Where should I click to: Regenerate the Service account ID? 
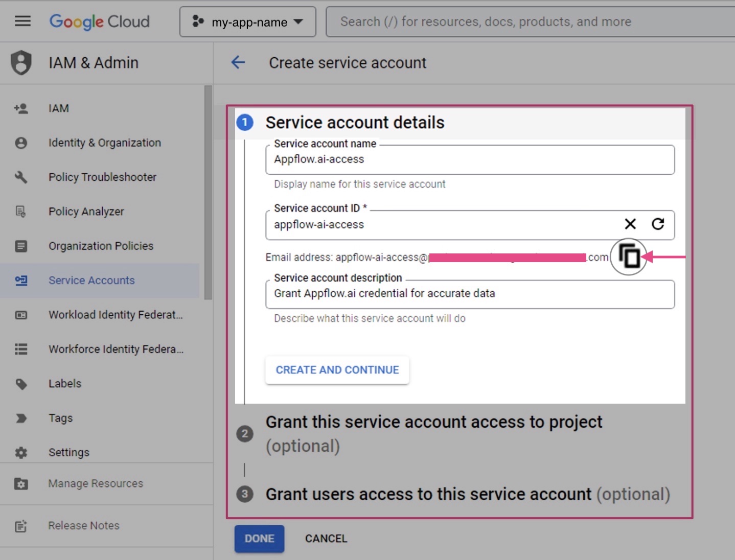tap(658, 224)
